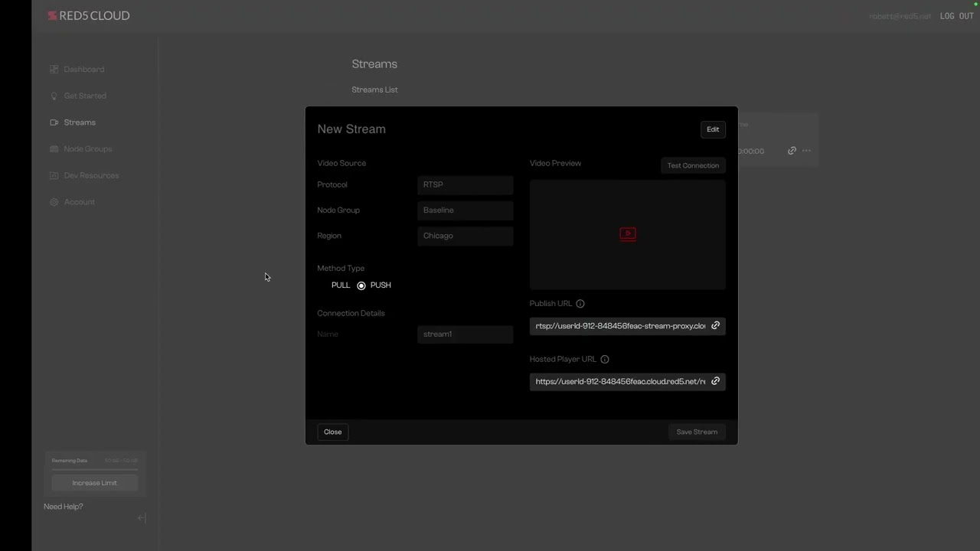Click the Account gear icon in the sidebar
Viewport: 980px width, 551px height.
tap(54, 202)
